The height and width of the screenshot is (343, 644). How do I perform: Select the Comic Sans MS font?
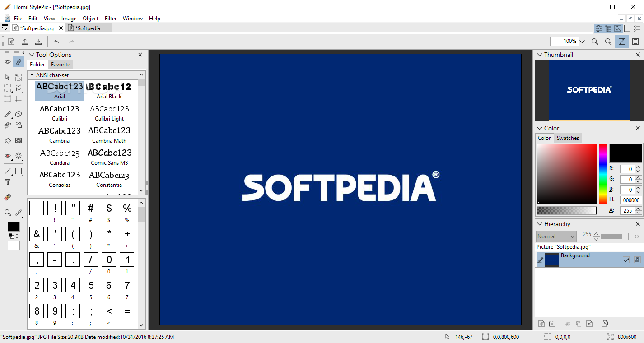coord(109,158)
